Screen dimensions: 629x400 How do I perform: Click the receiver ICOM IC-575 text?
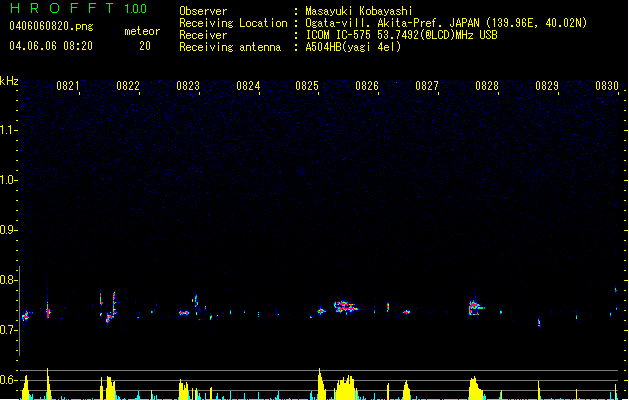point(401,35)
